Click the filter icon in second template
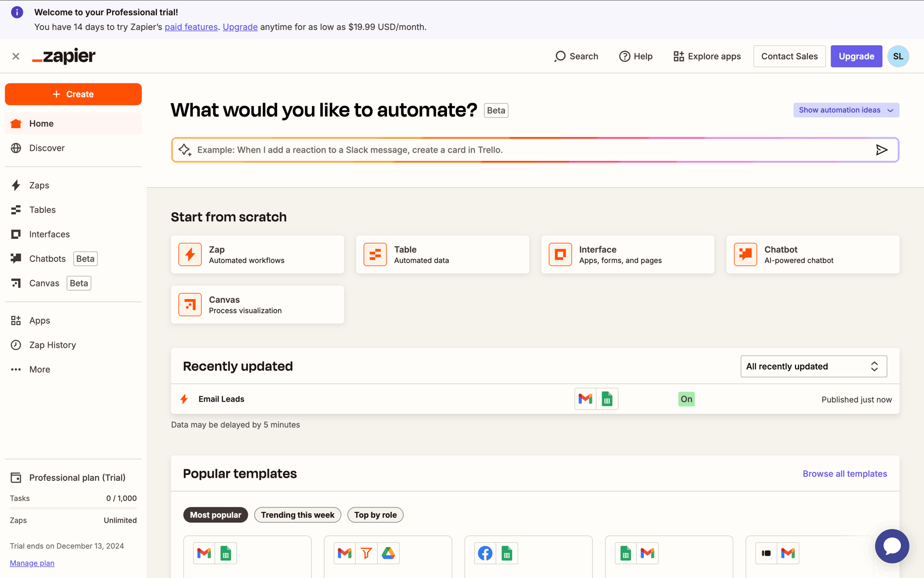924x578 pixels. (366, 553)
